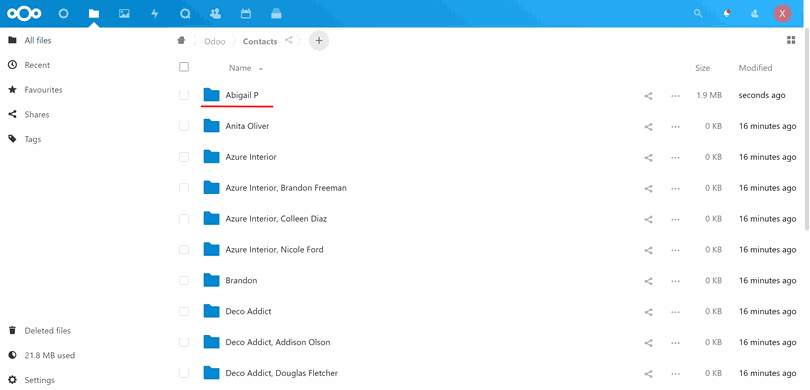810x390 pixels.
Task: Share the Abigail P folder
Action: coord(648,96)
